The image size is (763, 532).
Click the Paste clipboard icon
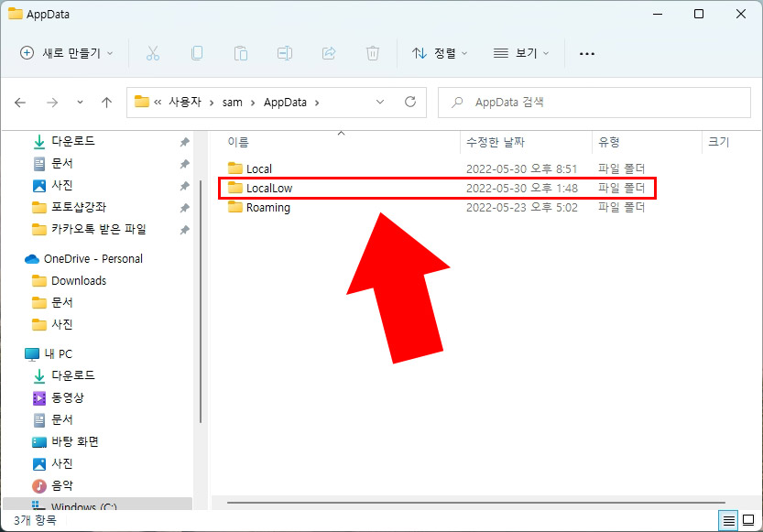pyautogui.click(x=241, y=53)
